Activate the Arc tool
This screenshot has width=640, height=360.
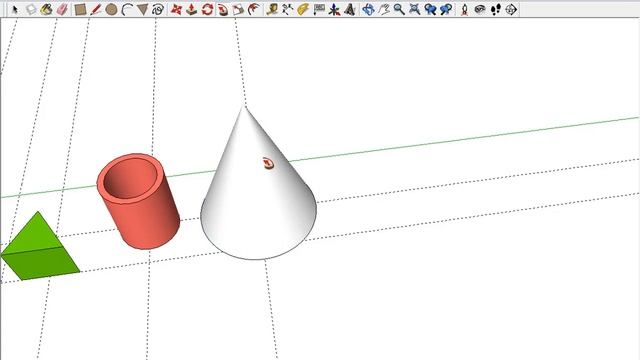click(127, 9)
